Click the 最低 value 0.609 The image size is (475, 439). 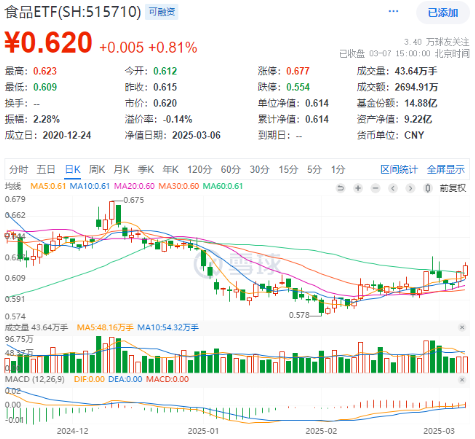click(x=45, y=87)
